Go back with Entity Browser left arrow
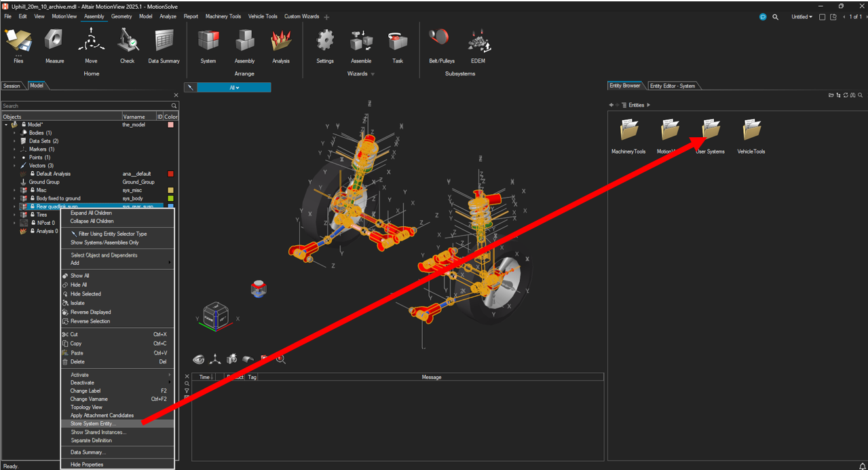The width and height of the screenshot is (868, 470). [x=611, y=105]
